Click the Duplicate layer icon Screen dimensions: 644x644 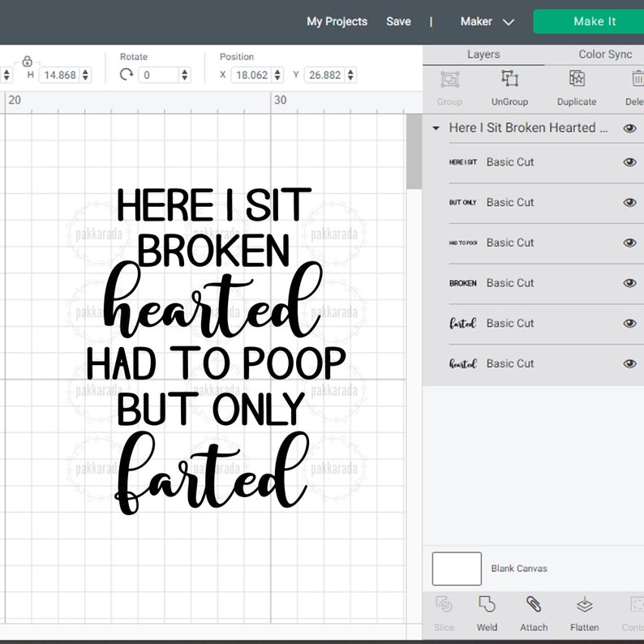[577, 79]
